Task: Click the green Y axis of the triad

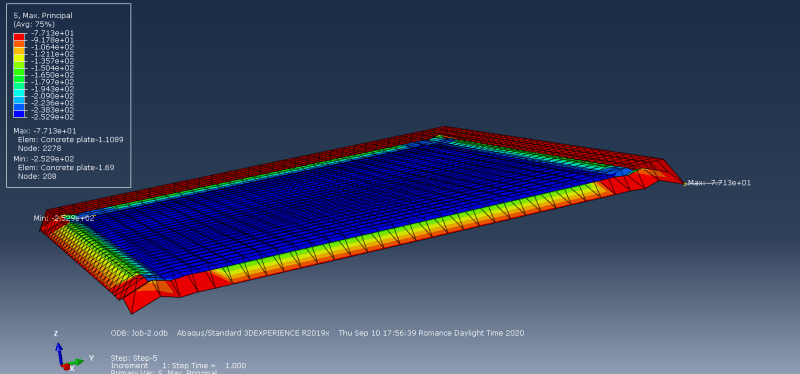Action: pos(76,362)
